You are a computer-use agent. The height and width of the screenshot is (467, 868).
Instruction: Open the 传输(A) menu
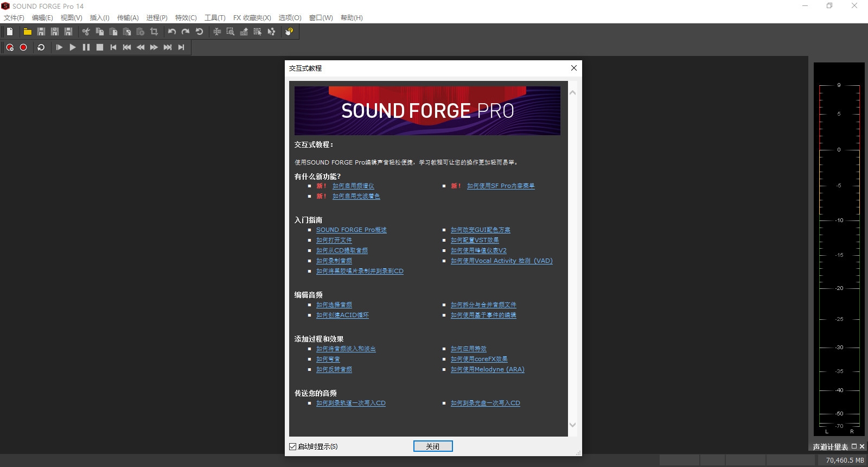pyautogui.click(x=128, y=17)
